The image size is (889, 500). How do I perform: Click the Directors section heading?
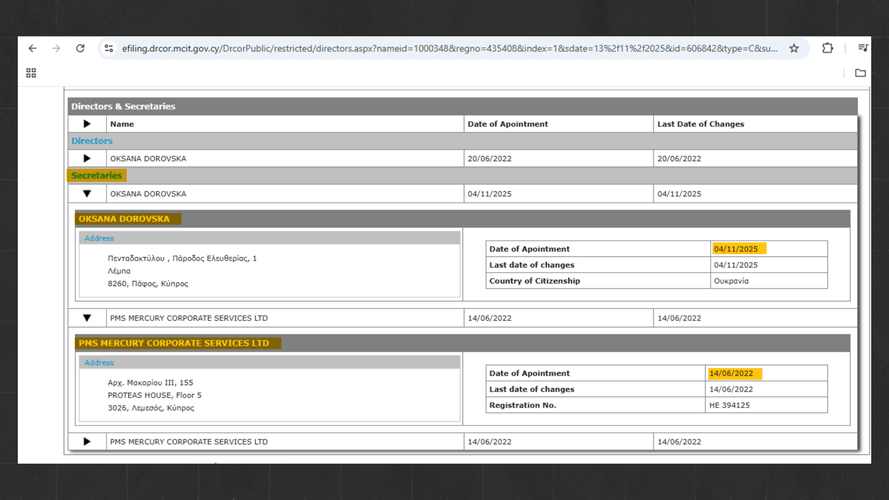[x=92, y=141]
